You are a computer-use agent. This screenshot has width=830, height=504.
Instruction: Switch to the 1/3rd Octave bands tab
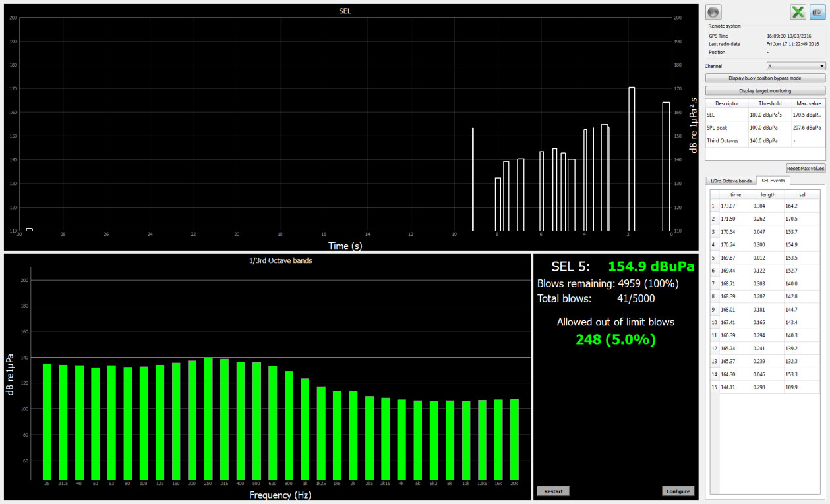click(730, 181)
